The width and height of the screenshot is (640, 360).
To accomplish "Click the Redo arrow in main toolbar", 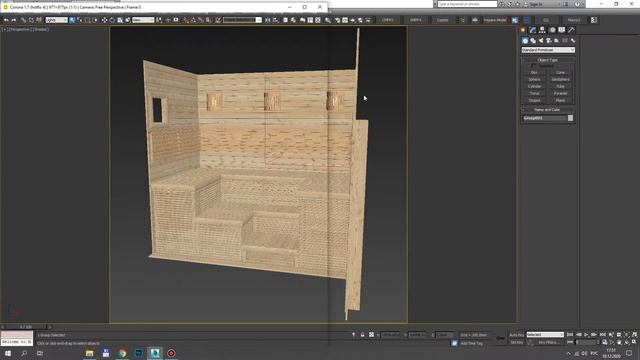I will coord(13,20).
